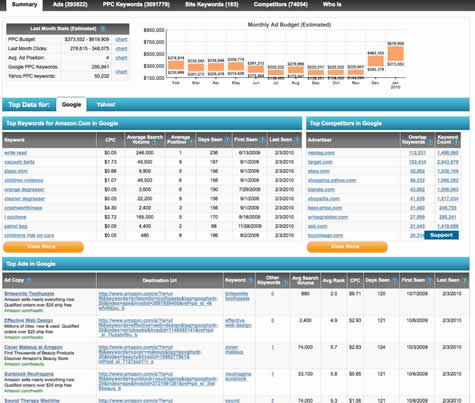Image resolution: width=475 pixels, height=403 pixels.
Task: Select the Google top data tab
Action: [71, 105]
